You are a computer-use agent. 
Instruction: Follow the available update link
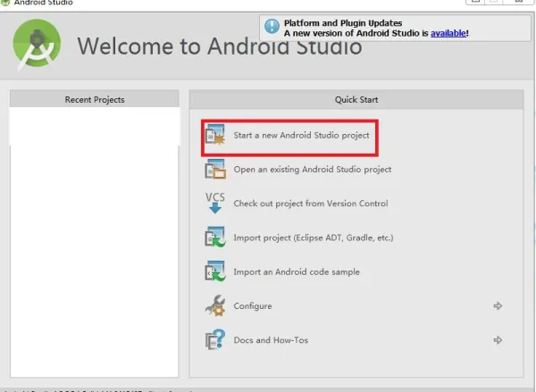pyautogui.click(x=448, y=33)
